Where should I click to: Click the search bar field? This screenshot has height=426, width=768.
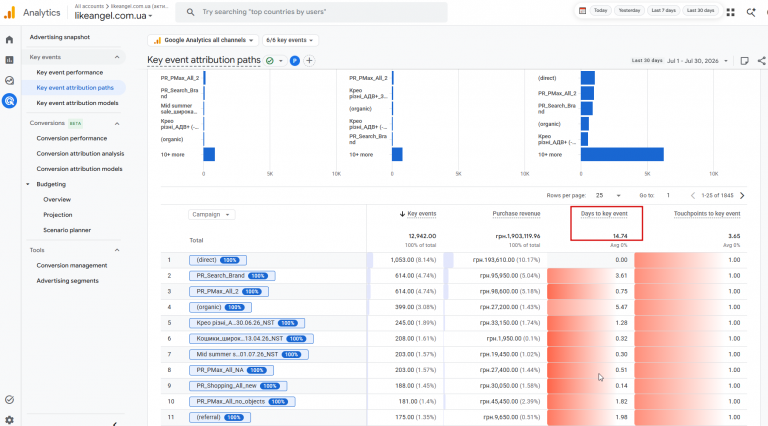(x=312, y=12)
